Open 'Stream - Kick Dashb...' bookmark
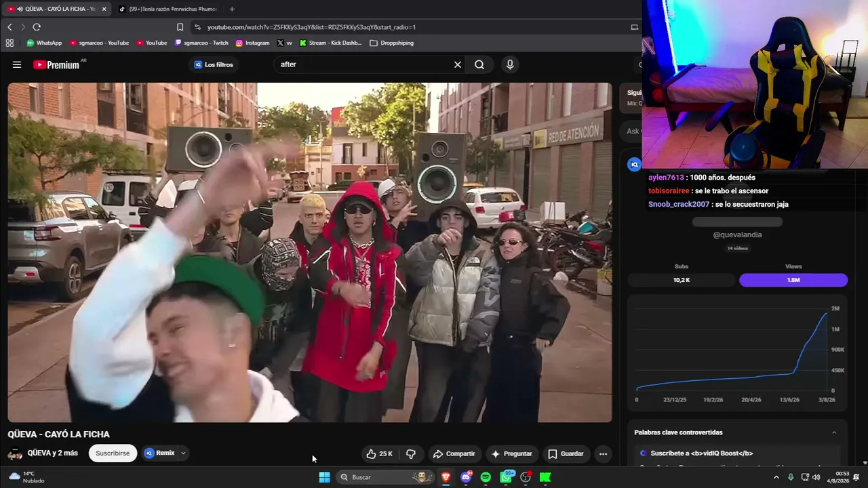Screen dimensions: 868x488 [331, 43]
